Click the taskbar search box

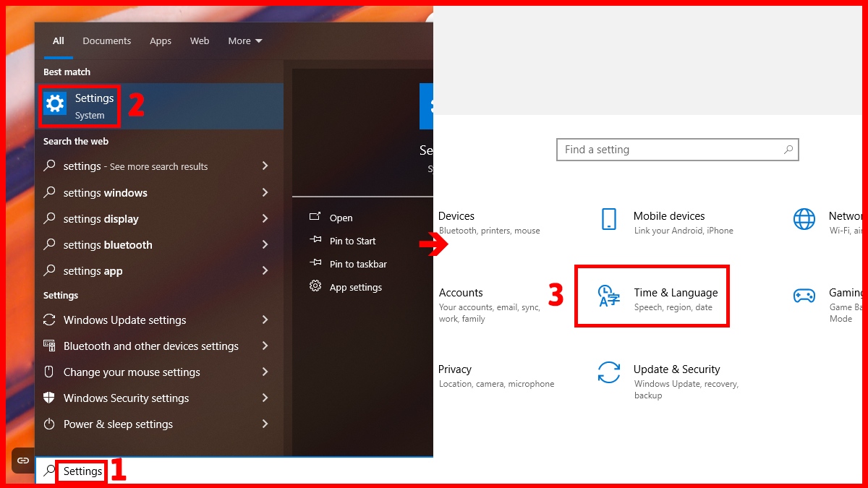click(x=82, y=471)
